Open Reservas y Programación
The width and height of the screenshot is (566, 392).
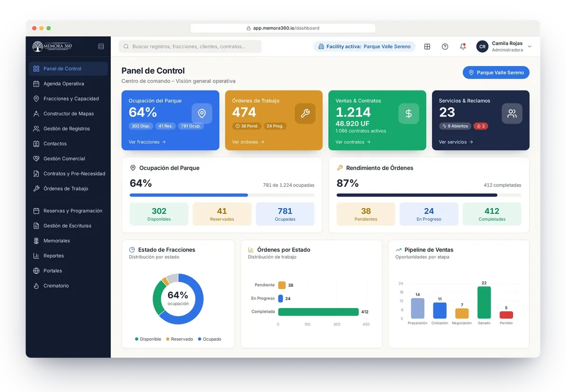tap(68, 211)
